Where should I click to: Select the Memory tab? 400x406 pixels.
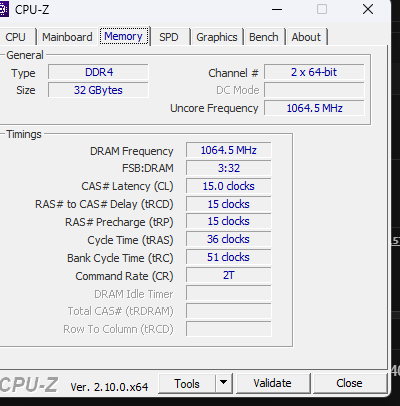[x=124, y=36]
